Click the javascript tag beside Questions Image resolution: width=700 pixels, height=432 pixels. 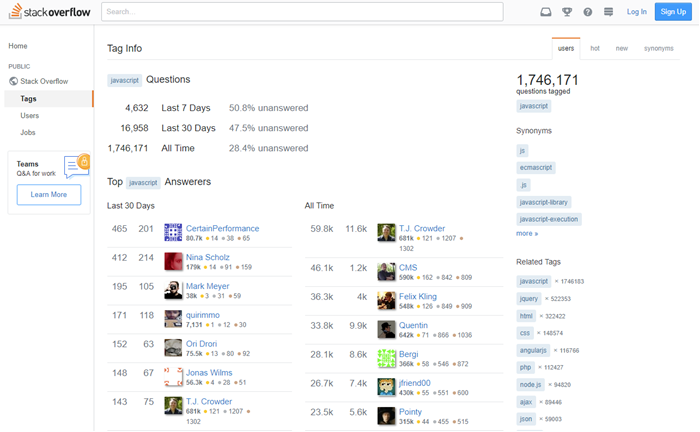[x=125, y=80]
